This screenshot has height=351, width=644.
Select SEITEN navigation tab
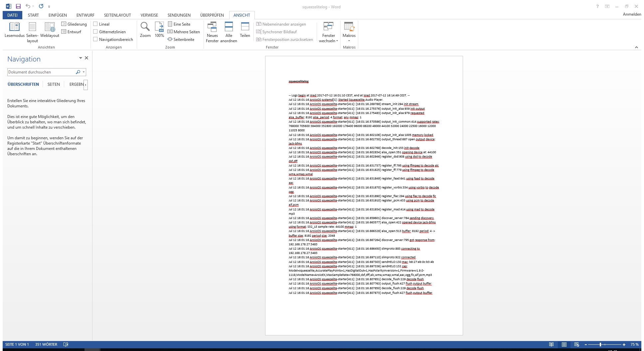54,84
